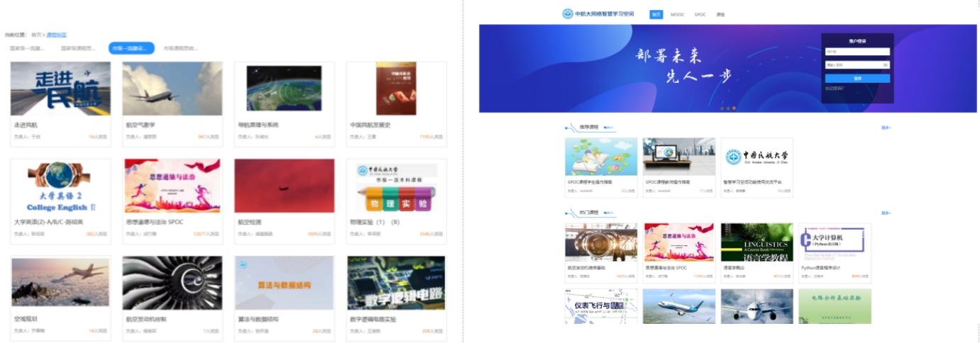Click the site logo icon in header
This screenshot has height=343, width=980.
pyautogui.click(x=567, y=13)
